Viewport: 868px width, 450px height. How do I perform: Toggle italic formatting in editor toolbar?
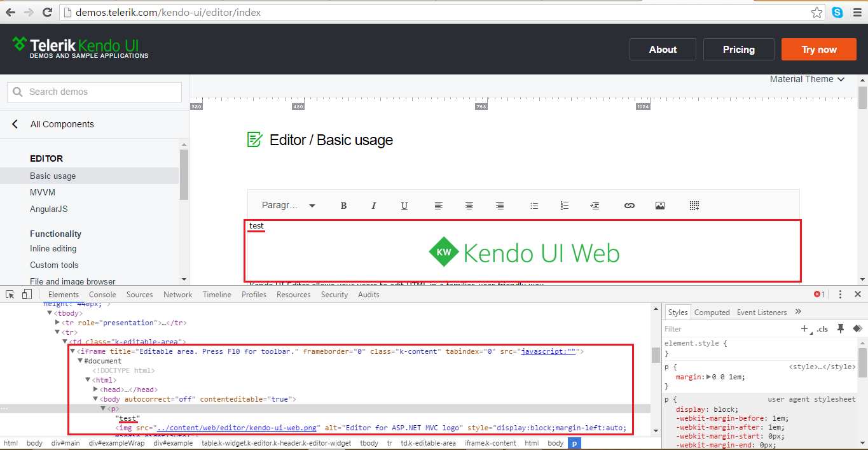(374, 206)
